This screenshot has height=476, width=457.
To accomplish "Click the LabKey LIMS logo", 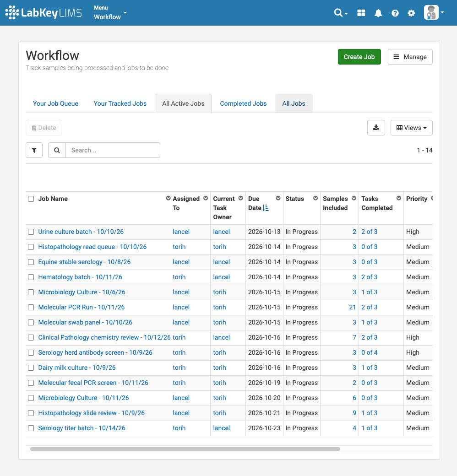I will click(x=44, y=12).
